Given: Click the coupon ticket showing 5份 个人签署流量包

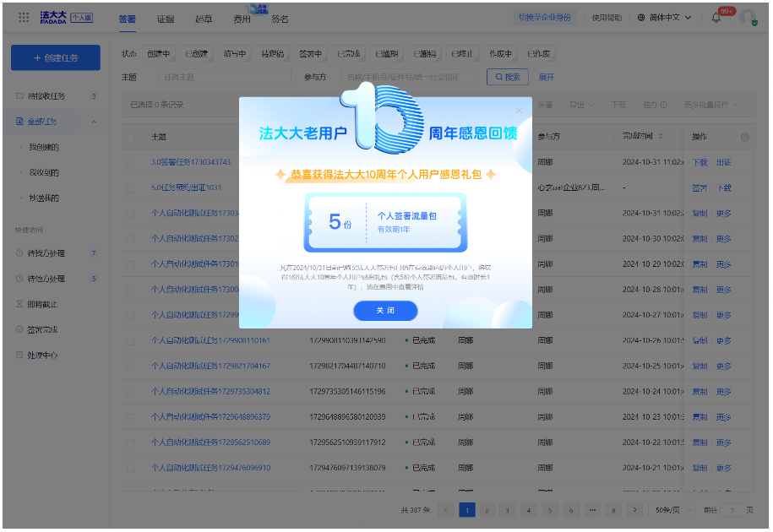Looking at the screenshot, I should coord(385,223).
